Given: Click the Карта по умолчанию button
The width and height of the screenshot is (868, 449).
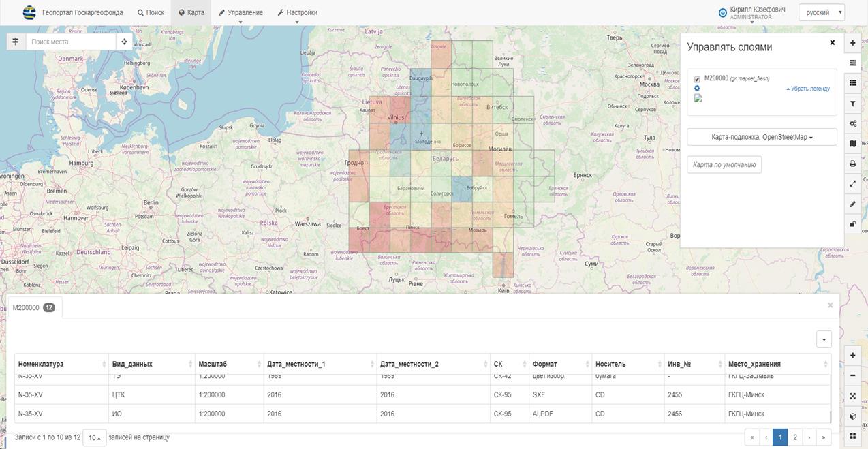Looking at the screenshot, I should [x=724, y=165].
